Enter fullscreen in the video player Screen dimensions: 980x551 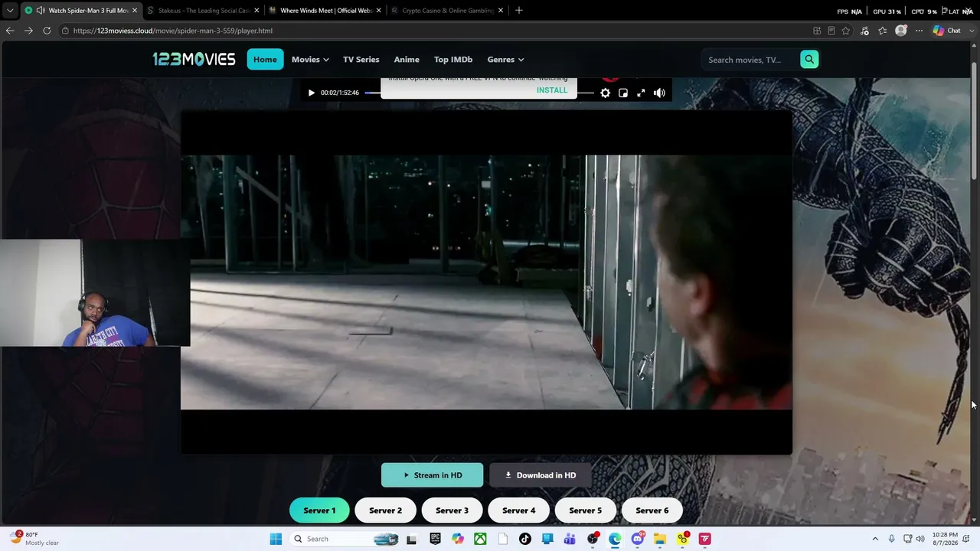tap(641, 93)
